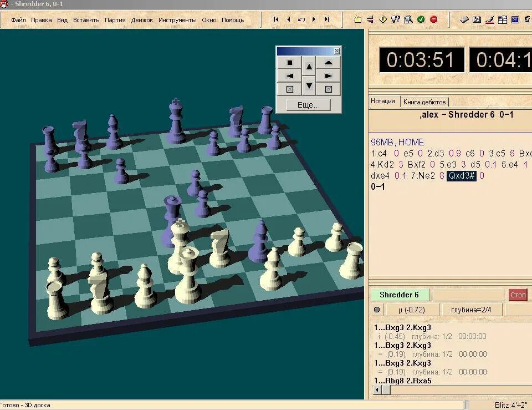Image resolution: width=532 pixels, height=410 pixels.
Task: Select the highlighted move Qxd3# in notation
Action: 462,176
